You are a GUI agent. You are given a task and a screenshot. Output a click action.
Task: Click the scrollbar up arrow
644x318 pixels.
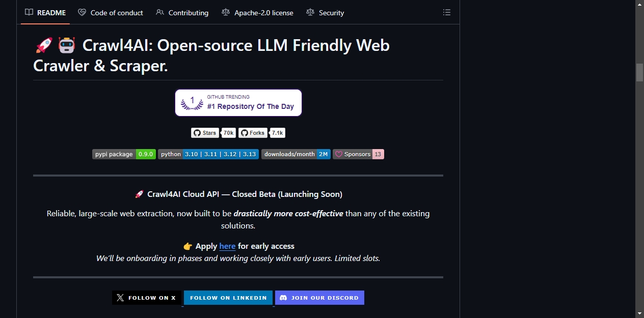pos(639,4)
